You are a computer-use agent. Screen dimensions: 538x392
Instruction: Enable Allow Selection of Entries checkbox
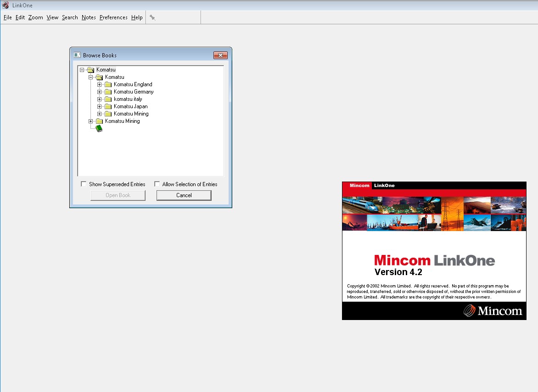pyautogui.click(x=157, y=184)
